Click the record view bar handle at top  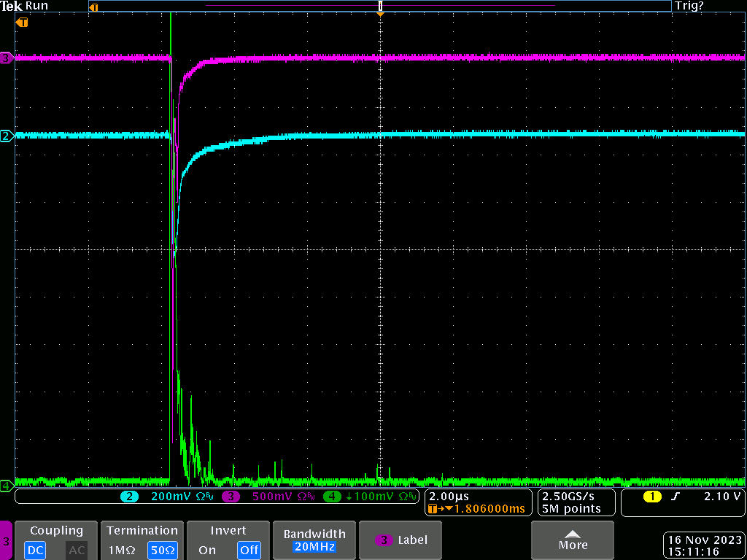click(x=380, y=6)
